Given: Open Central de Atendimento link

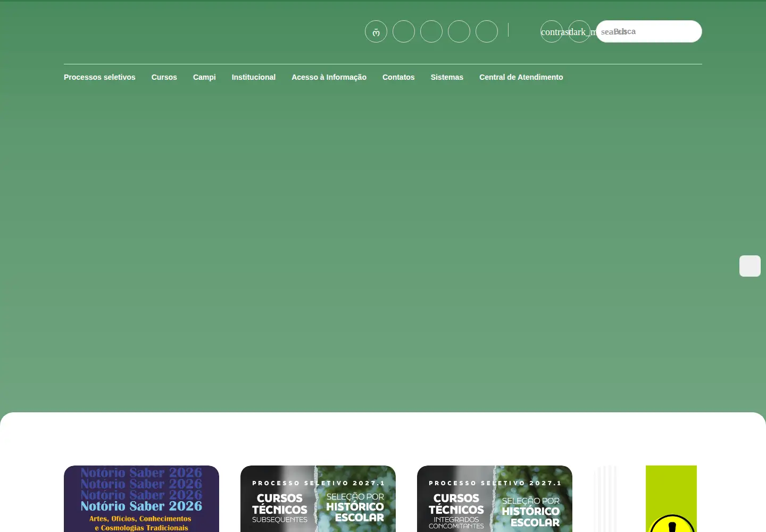Looking at the screenshot, I should coord(521,77).
